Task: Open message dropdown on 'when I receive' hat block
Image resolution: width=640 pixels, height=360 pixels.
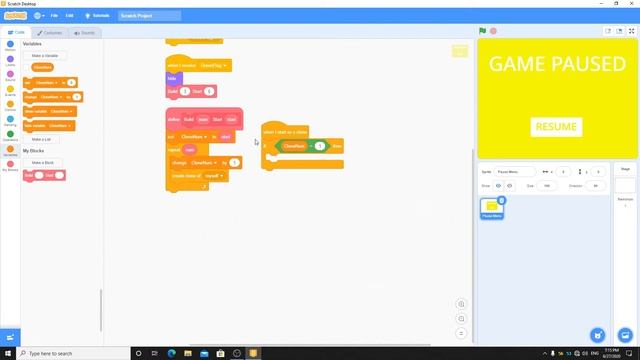Action: pos(213,65)
